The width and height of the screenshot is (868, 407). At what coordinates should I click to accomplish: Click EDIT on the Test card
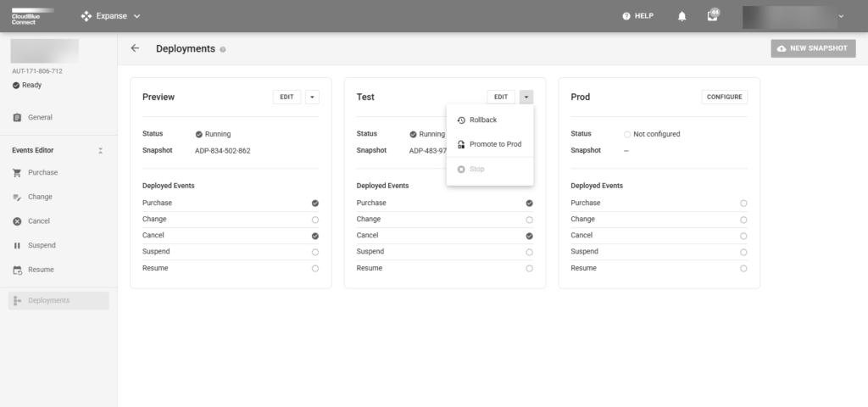[501, 97]
